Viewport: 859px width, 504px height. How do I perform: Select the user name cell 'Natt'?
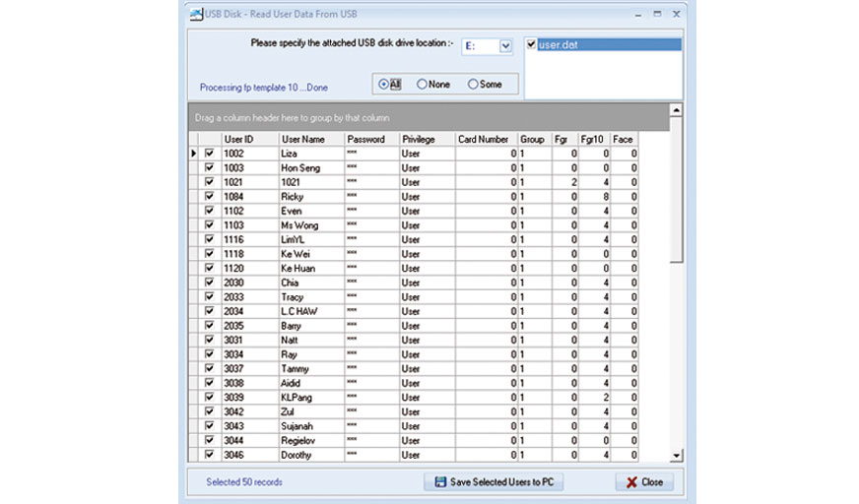point(311,340)
